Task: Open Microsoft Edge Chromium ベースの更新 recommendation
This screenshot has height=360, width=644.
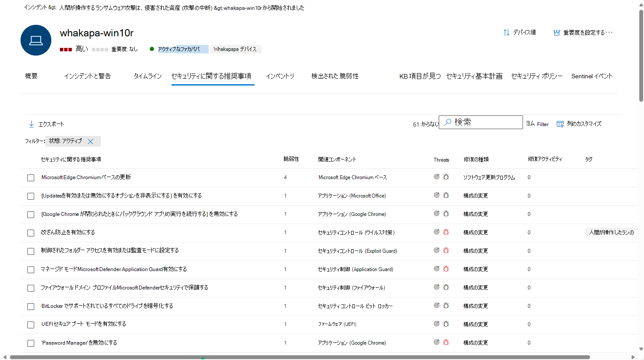Action: pos(86,177)
